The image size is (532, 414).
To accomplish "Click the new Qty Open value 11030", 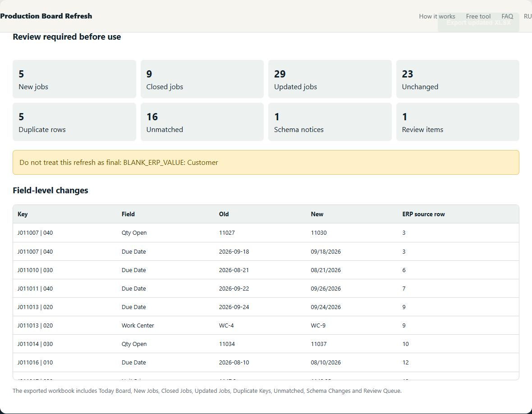I will click(x=319, y=232).
